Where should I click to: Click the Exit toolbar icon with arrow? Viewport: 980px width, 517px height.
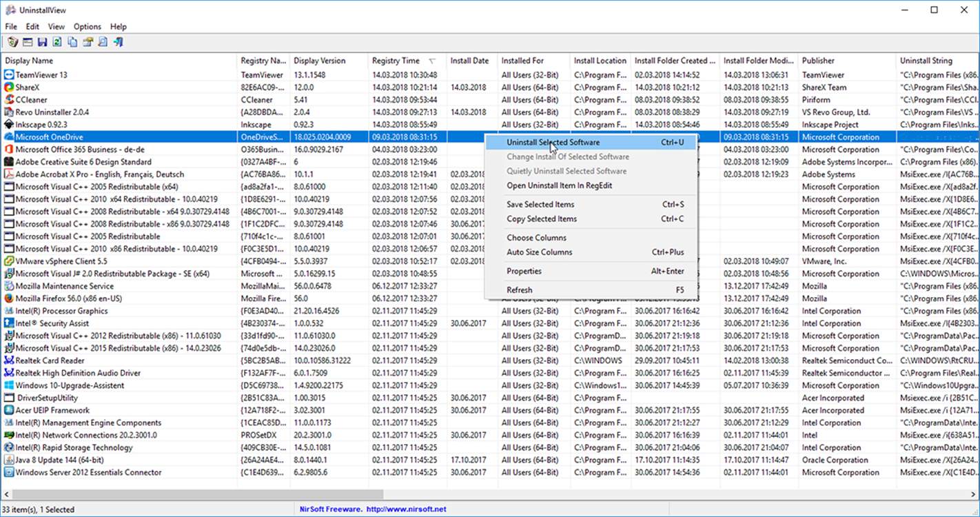pyautogui.click(x=118, y=42)
